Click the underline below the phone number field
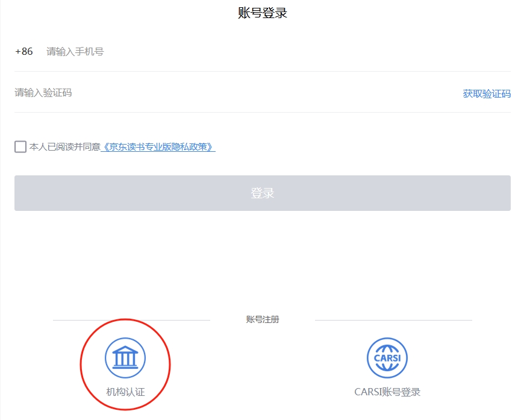Image resolution: width=524 pixels, height=420 pixels. pos(263,71)
